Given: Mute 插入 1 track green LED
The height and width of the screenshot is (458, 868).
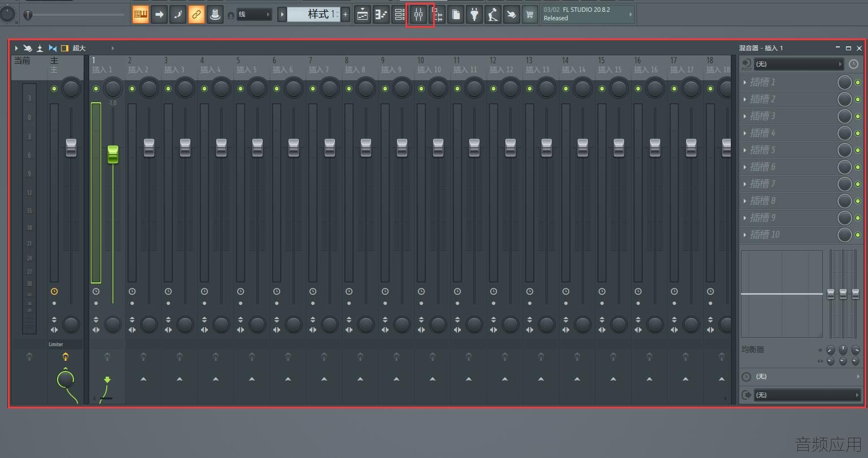Looking at the screenshot, I should point(96,89).
